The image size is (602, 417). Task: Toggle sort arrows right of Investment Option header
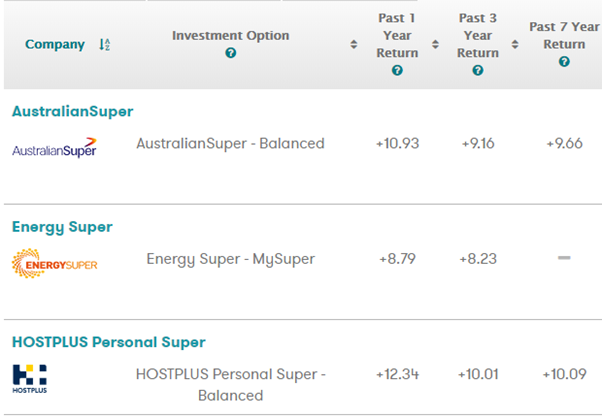[353, 45]
